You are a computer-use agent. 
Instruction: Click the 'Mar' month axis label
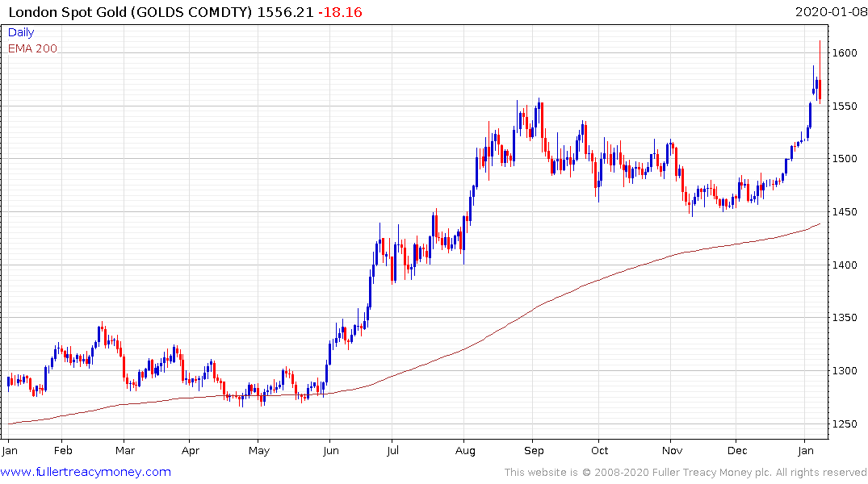[125, 450]
